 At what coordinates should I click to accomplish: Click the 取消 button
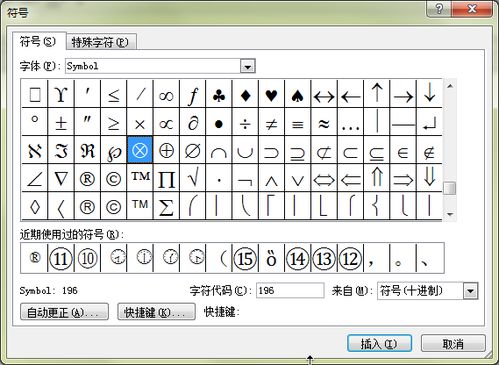(453, 343)
